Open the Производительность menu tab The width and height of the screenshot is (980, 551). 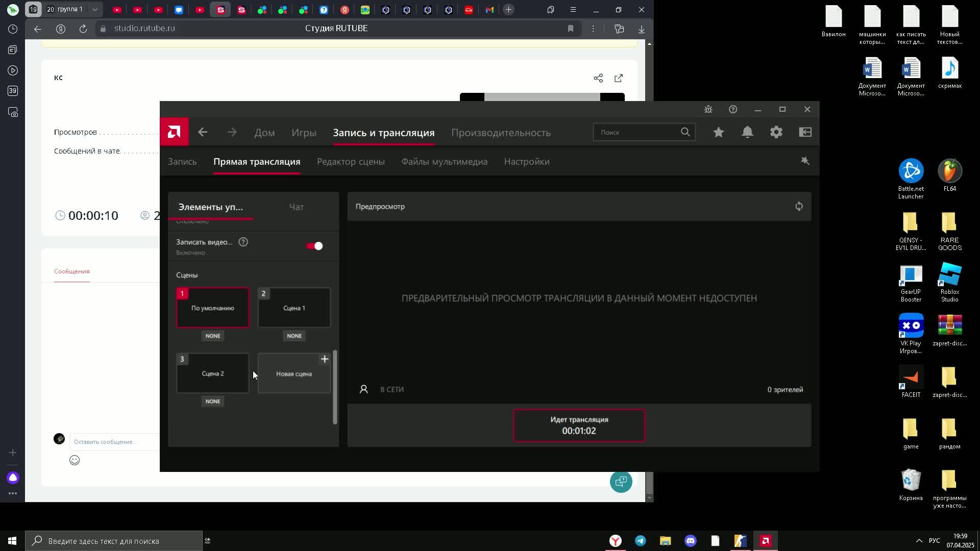point(501,133)
